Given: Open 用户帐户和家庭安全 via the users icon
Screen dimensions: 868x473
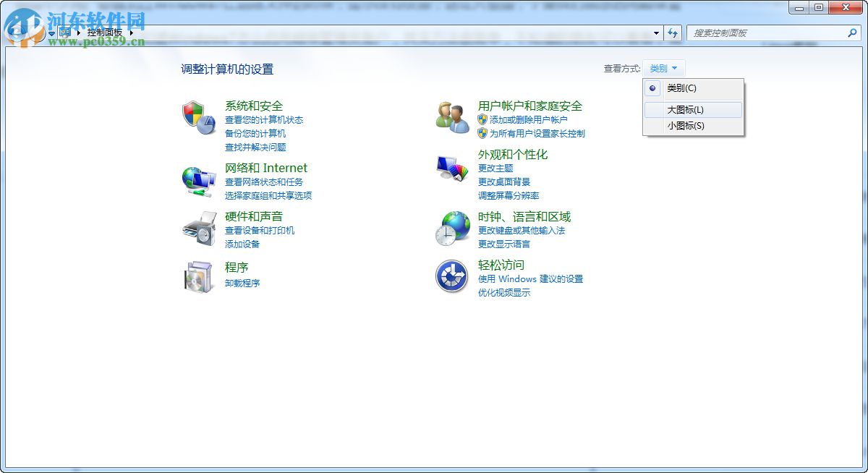Looking at the screenshot, I should (x=452, y=118).
